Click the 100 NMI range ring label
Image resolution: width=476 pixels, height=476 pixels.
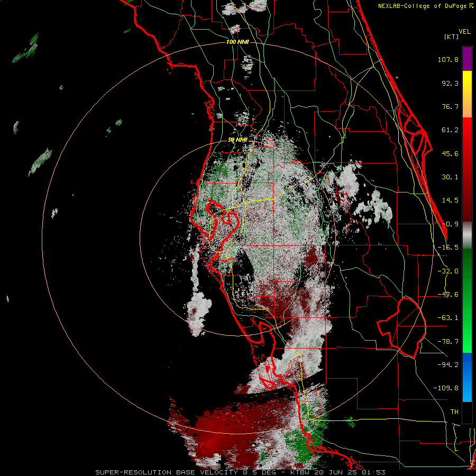click(x=237, y=42)
